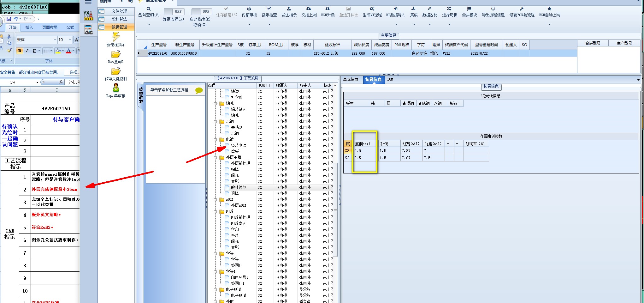Viewport: 644px width, 303px height.
Task: Click the calculator link sidebar icon
Action: [x=88, y=30]
